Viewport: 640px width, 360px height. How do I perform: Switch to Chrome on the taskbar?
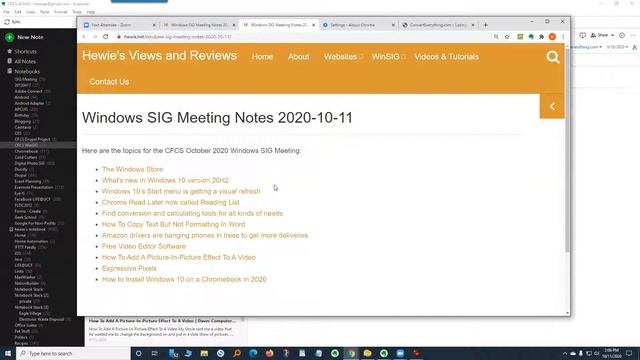click(351, 353)
